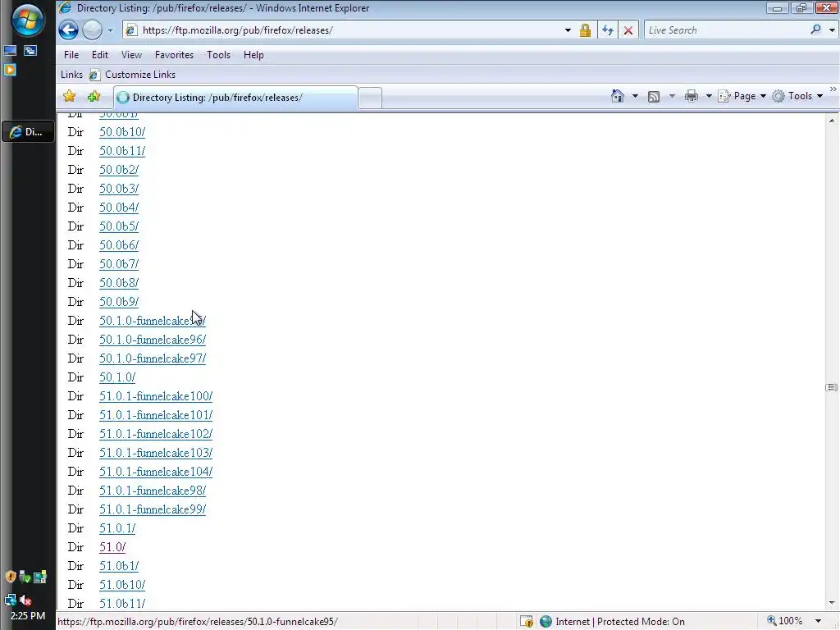The height and width of the screenshot is (630, 840).
Task: Click the privacy report status bar icon
Action: pos(527,622)
